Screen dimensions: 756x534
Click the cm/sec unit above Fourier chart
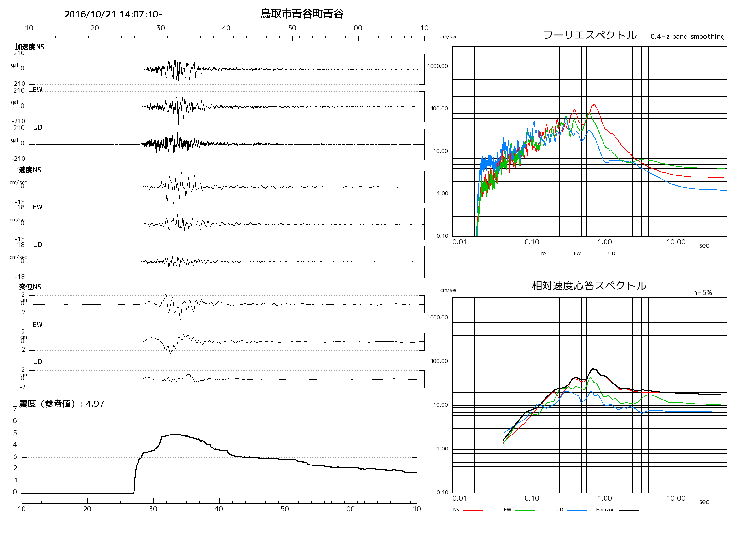pos(449,37)
